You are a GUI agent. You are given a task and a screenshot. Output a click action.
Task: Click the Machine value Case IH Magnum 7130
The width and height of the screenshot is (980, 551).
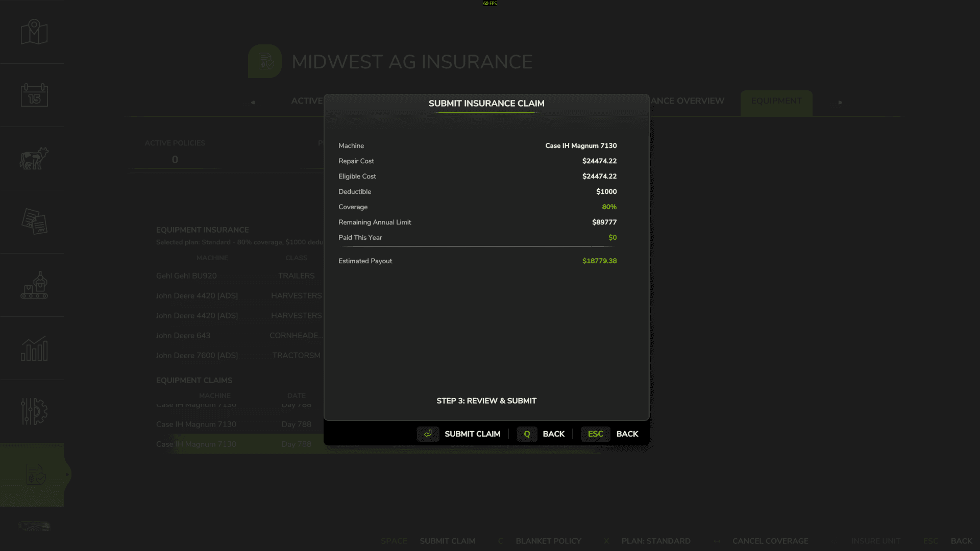(581, 145)
